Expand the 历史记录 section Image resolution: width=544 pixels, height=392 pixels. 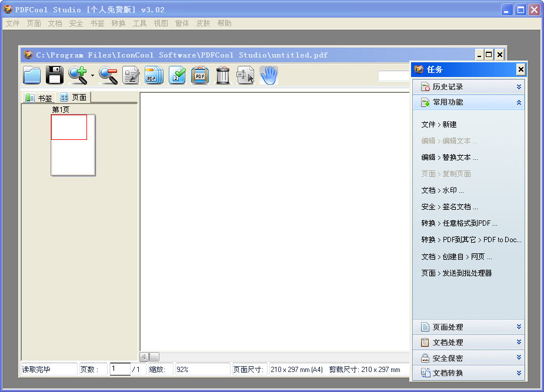[468, 86]
